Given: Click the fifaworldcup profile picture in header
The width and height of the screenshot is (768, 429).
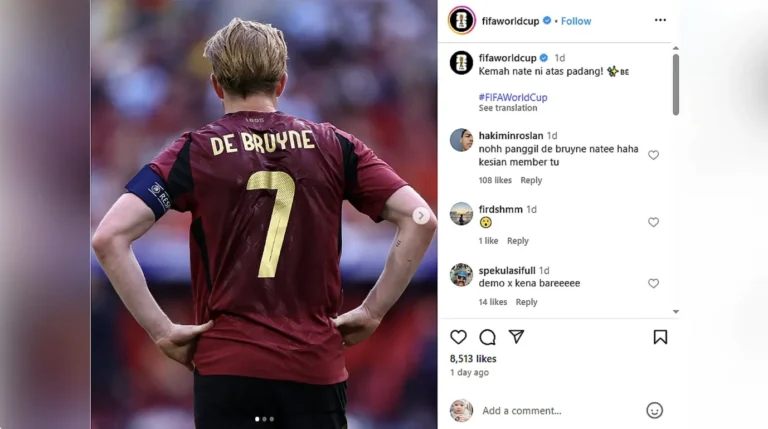Looking at the screenshot, I should (x=461, y=21).
